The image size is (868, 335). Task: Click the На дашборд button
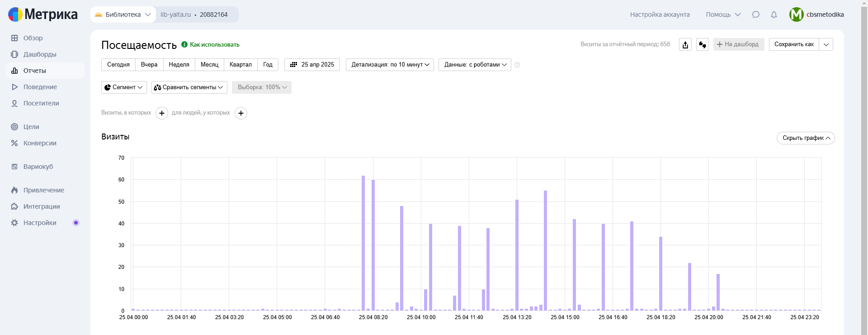pos(739,44)
